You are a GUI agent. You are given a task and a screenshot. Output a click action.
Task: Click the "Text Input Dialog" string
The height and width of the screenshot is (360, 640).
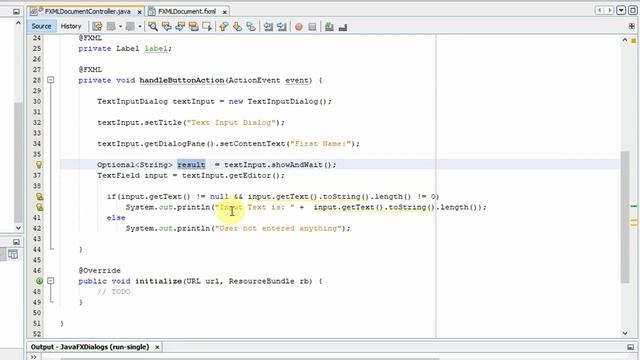[231, 122]
